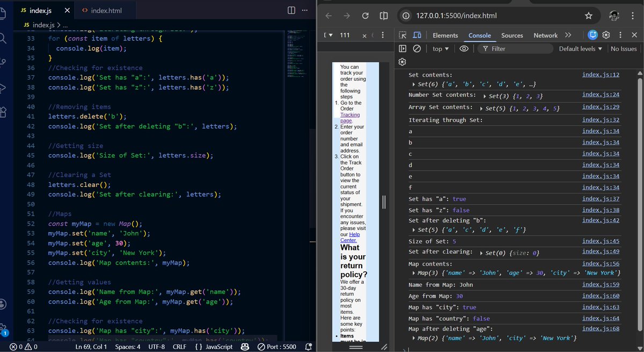The width and height of the screenshot is (644, 352).
Task: Open JavaScript context 'top' dropdown
Action: coord(441,48)
